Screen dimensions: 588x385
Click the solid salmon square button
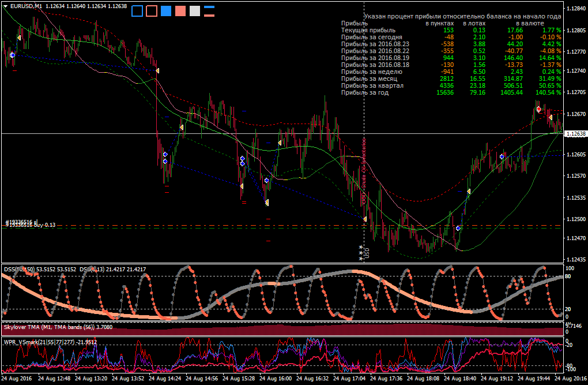click(180, 12)
